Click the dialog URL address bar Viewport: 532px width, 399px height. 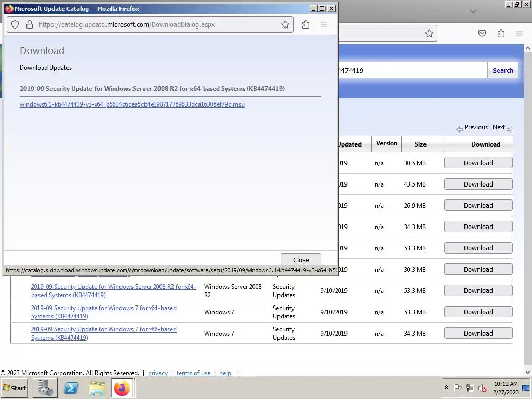[150, 24]
